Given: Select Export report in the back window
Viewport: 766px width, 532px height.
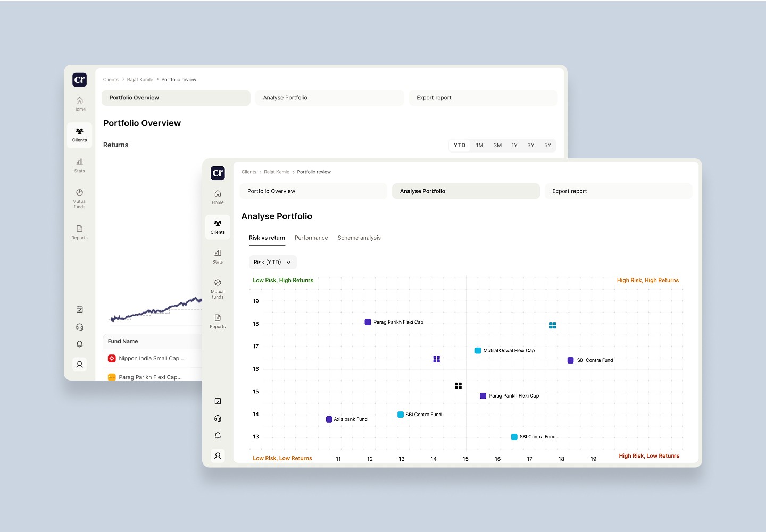Looking at the screenshot, I should (483, 98).
